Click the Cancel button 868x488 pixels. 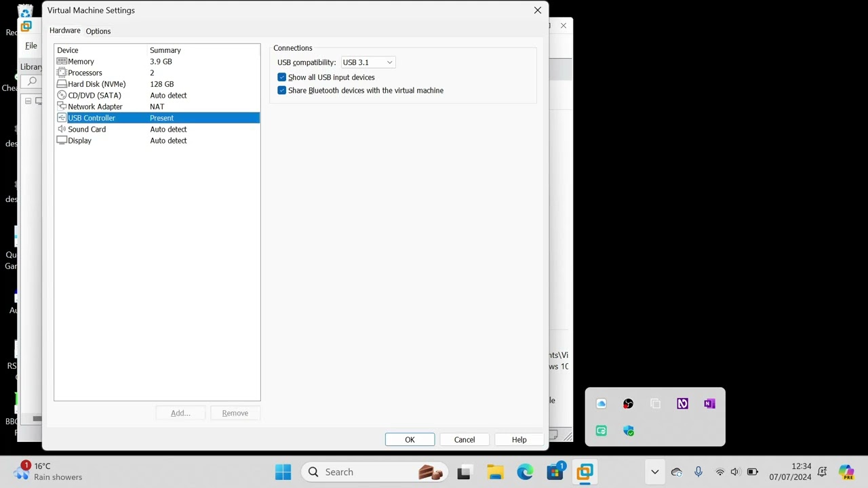[465, 440]
